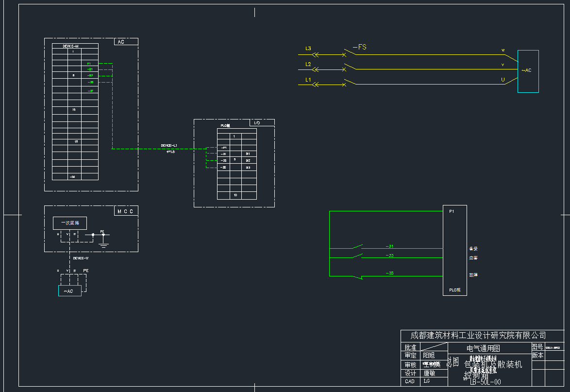Select the ground symbol in MCC box
This screenshot has width=570, height=392.
pos(103,244)
